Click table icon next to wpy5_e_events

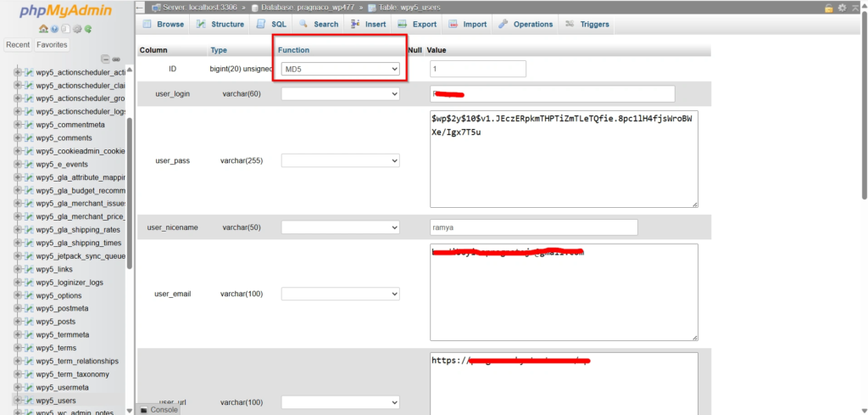point(30,164)
